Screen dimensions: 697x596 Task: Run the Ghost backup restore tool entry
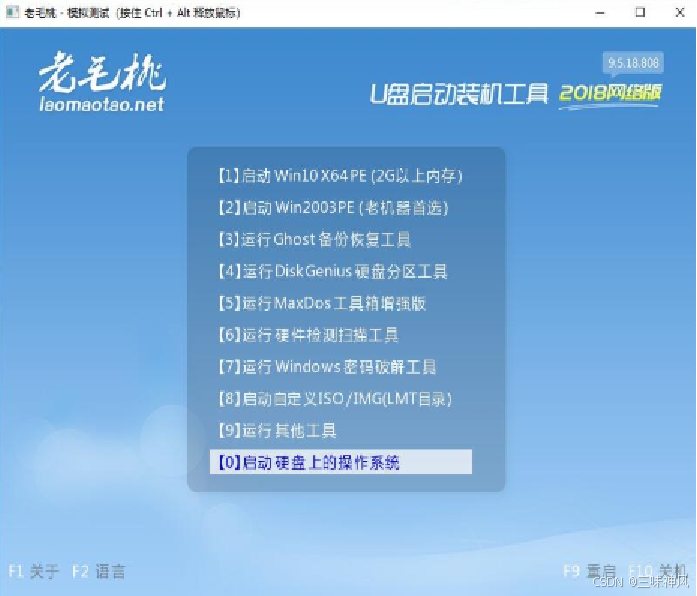314,240
